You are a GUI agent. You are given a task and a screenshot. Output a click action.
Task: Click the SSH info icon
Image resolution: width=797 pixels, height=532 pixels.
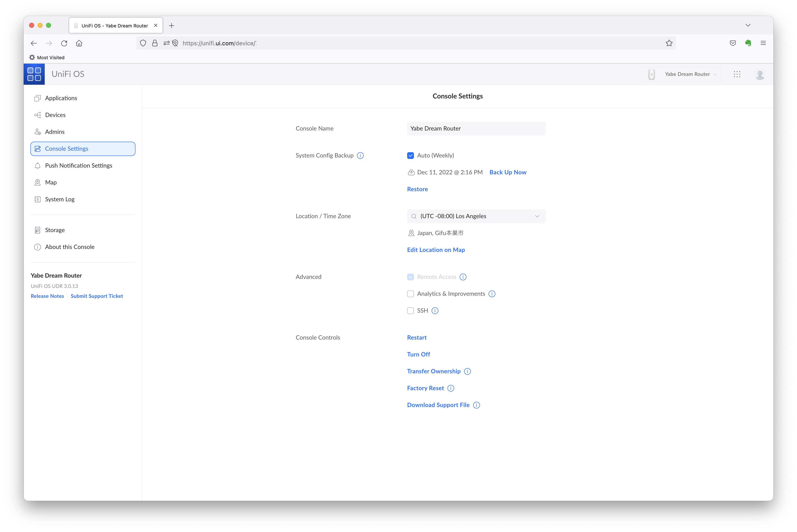pos(435,311)
